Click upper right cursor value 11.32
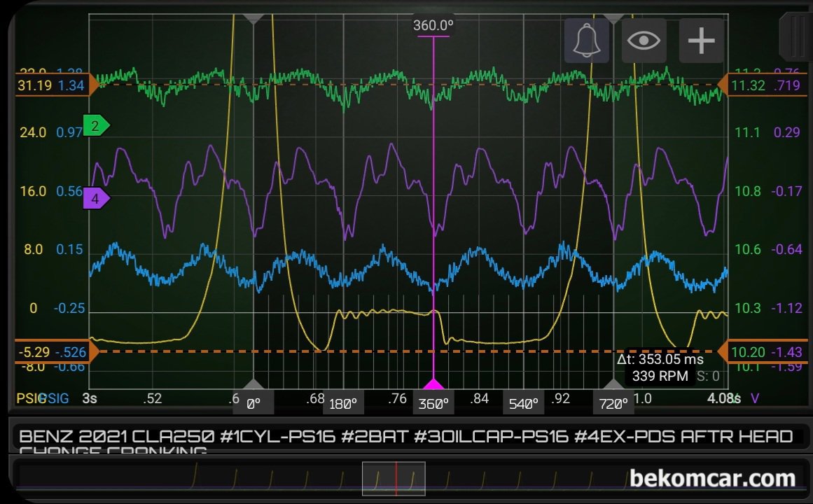 (748, 85)
